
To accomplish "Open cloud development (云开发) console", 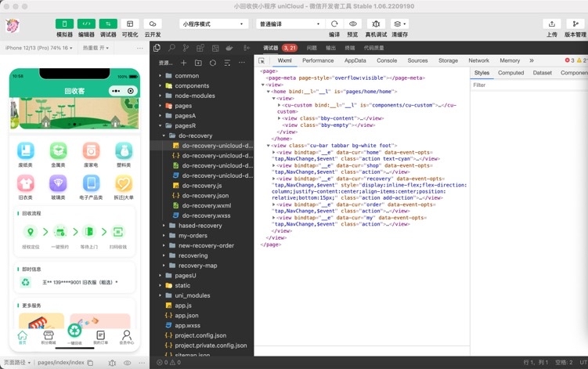I will [x=153, y=24].
